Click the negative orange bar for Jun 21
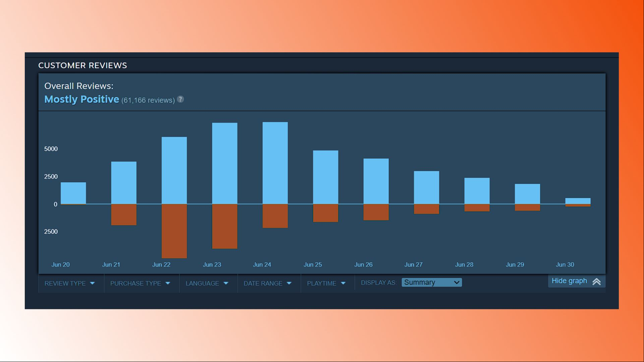This screenshot has height=362, width=644. [124, 215]
